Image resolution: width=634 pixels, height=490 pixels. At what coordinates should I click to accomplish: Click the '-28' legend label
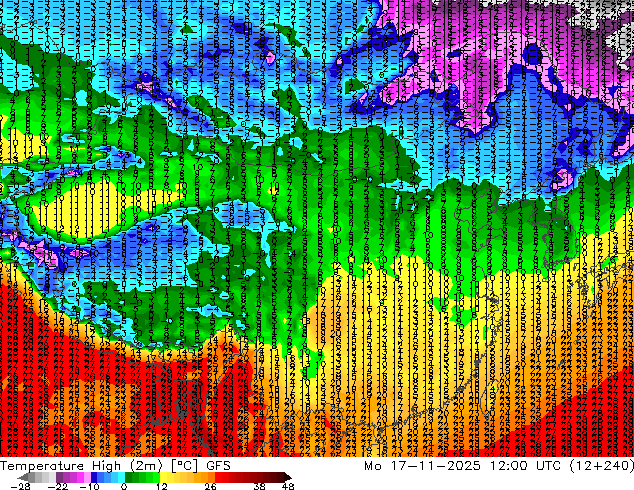21,486
